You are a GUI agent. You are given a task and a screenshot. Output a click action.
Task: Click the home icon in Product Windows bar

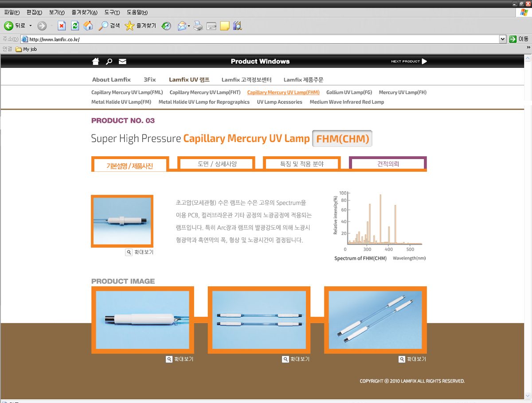(x=95, y=61)
